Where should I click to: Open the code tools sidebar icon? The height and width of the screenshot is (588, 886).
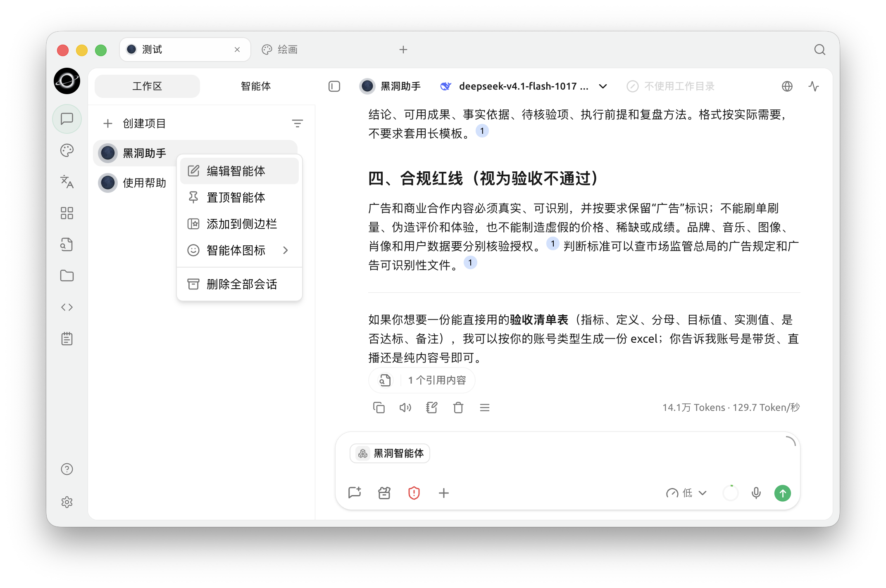pyautogui.click(x=67, y=307)
